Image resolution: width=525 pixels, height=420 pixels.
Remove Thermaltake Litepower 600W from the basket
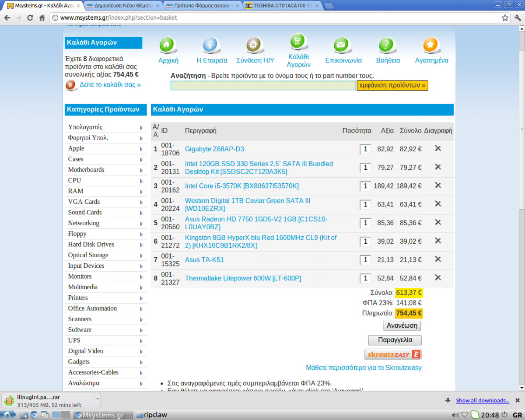point(437,277)
